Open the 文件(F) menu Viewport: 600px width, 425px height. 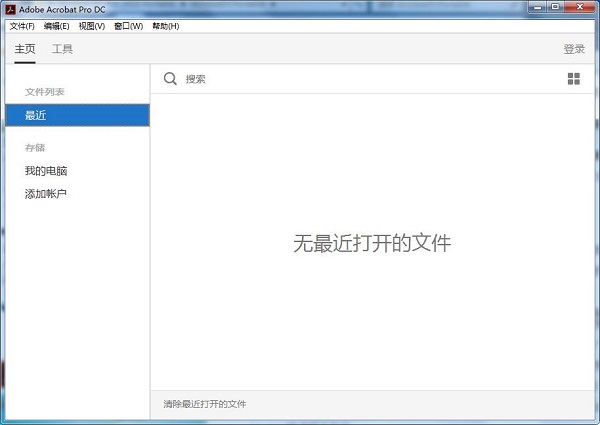click(x=22, y=26)
